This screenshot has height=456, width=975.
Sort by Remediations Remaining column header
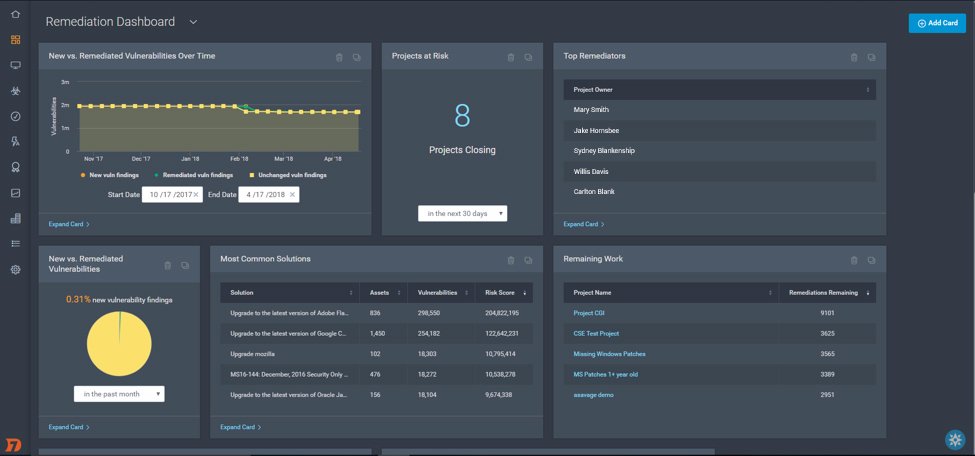tap(828, 293)
